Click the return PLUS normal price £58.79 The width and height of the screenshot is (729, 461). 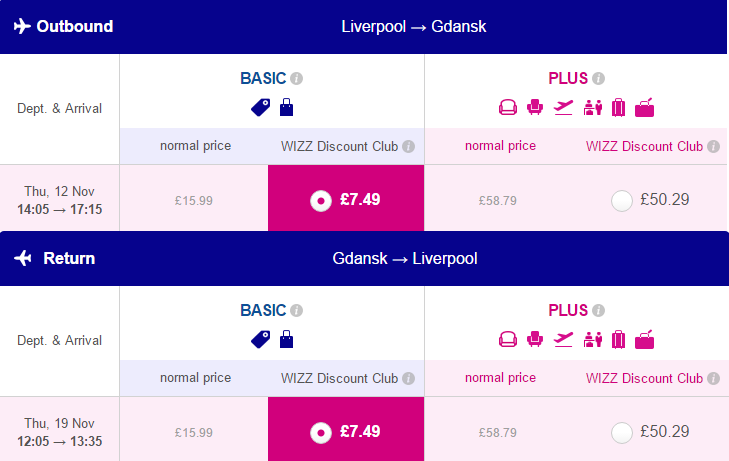point(498,433)
